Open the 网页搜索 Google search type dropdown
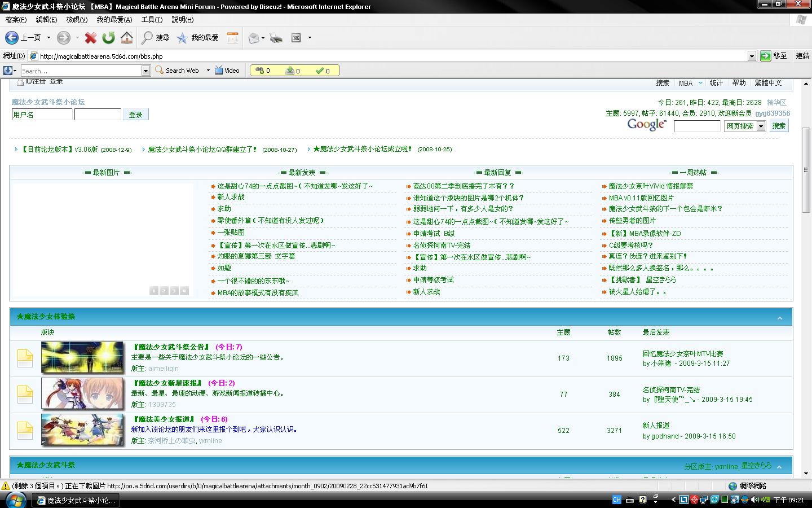812x508 pixels. tap(761, 126)
